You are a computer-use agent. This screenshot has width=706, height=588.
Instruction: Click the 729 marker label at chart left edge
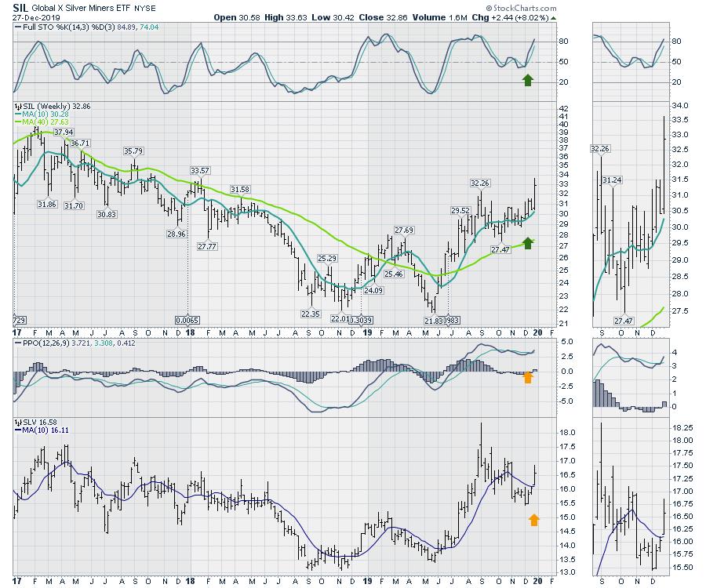(x=20, y=321)
